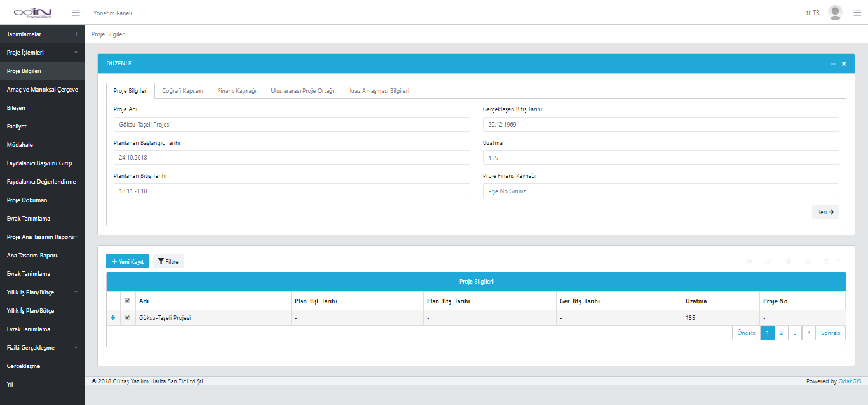Click the trash delete icon above the grid
The height and width of the screenshot is (405, 868).
pyautogui.click(x=789, y=261)
